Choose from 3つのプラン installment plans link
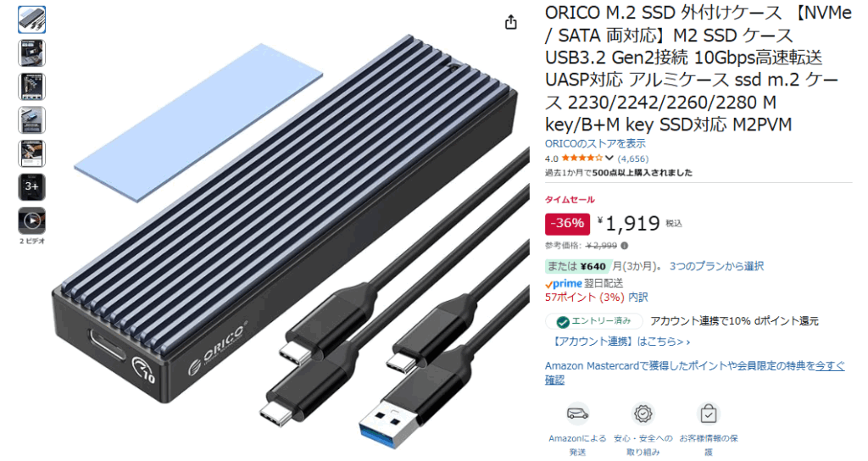Screen dimensions: 868x461 716,266
